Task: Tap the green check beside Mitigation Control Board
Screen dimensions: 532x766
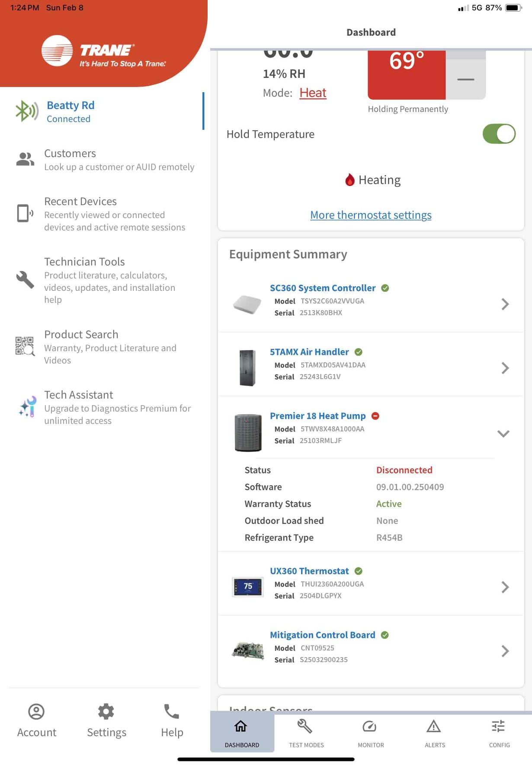Action: (385, 635)
